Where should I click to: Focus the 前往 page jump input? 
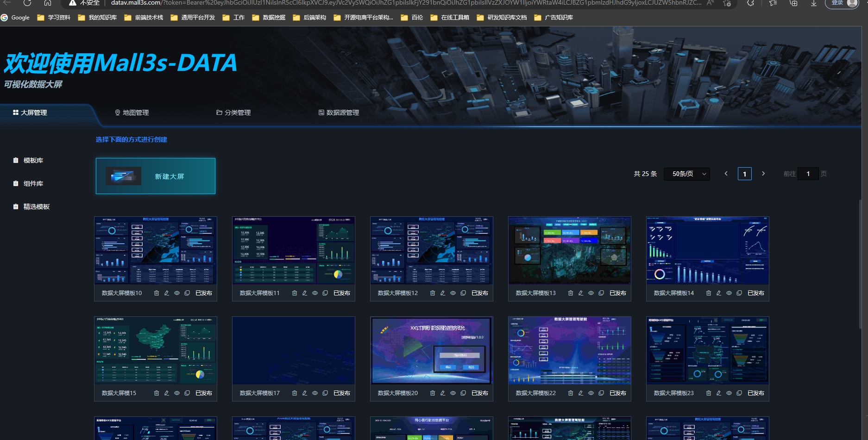coord(808,174)
